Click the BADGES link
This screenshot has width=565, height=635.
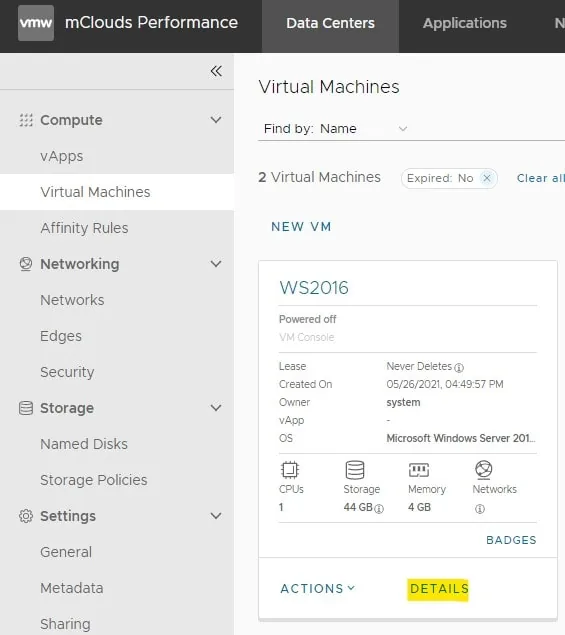(511, 540)
